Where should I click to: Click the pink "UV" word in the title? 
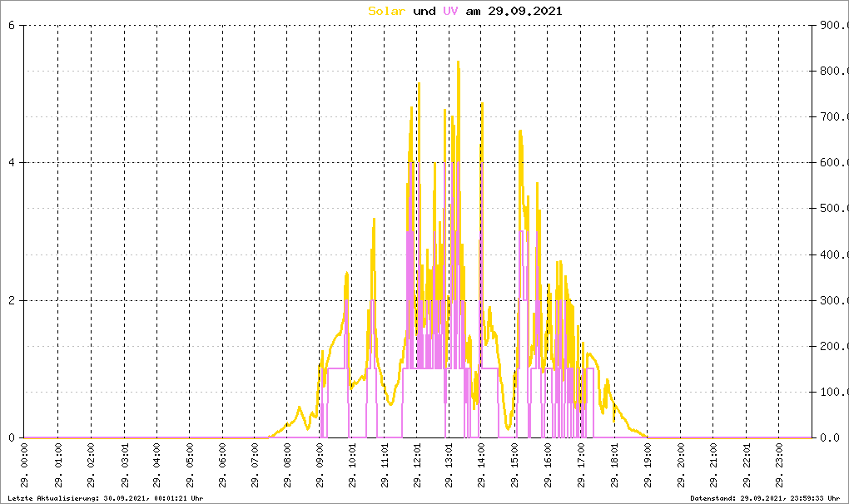pos(450,11)
